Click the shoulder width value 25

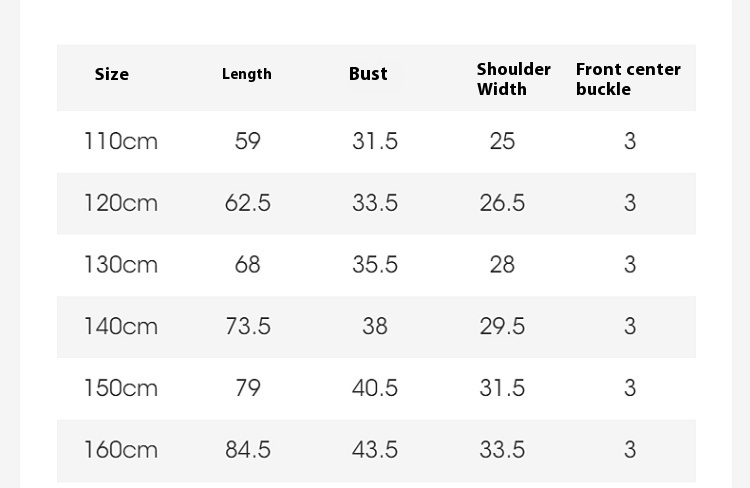(x=502, y=141)
